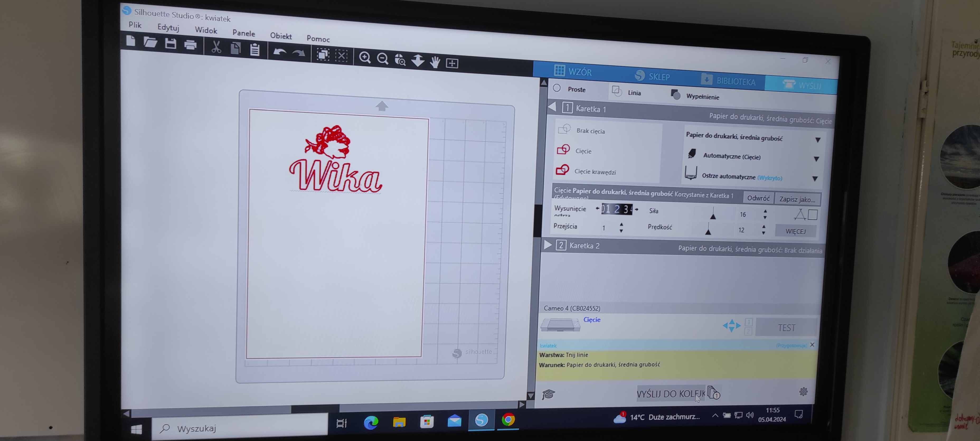Click the blade extension number dial
This screenshot has width=980, height=441.
click(617, 209)
